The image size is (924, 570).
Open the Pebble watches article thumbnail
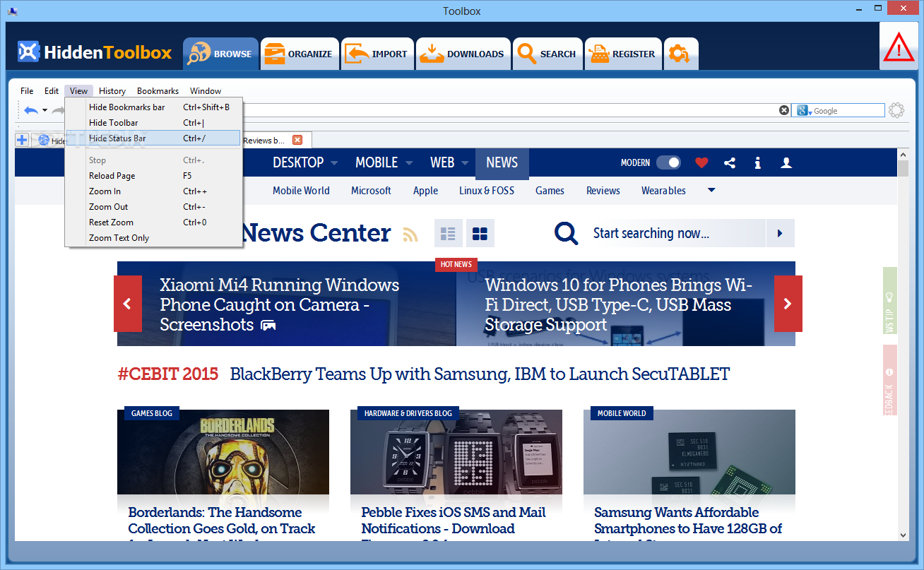tap(456, 452)
